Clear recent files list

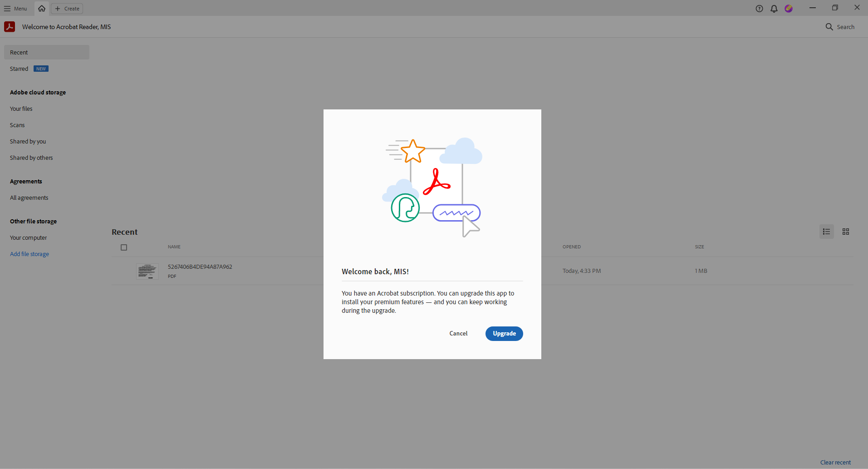836,462
